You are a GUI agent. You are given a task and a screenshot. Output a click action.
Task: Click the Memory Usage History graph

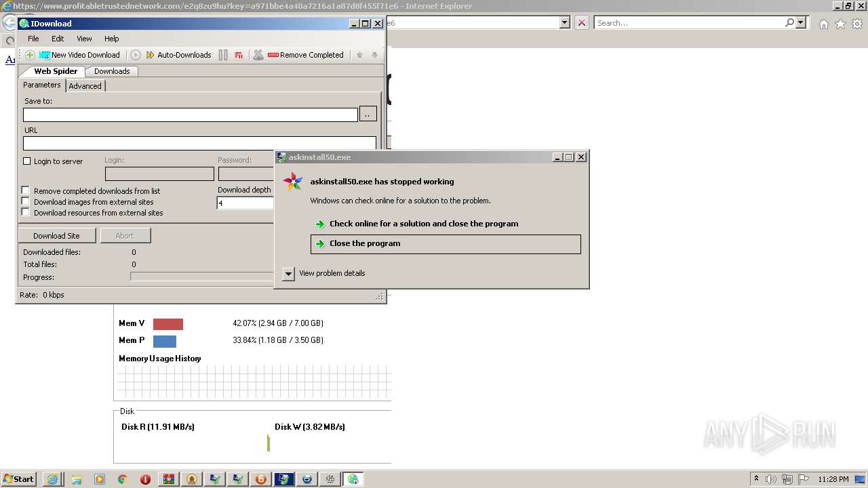pyautogui.click(x=254, y=382)
